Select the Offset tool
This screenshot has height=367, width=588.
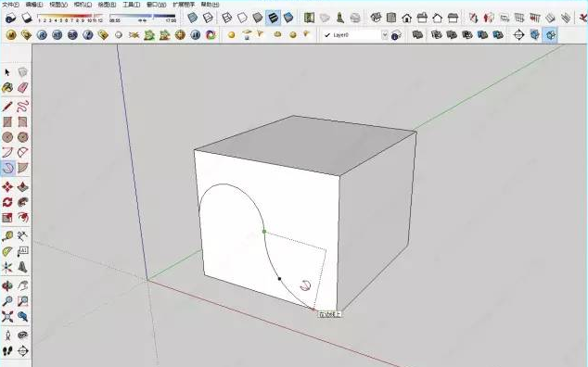click(x=22, y=218)
